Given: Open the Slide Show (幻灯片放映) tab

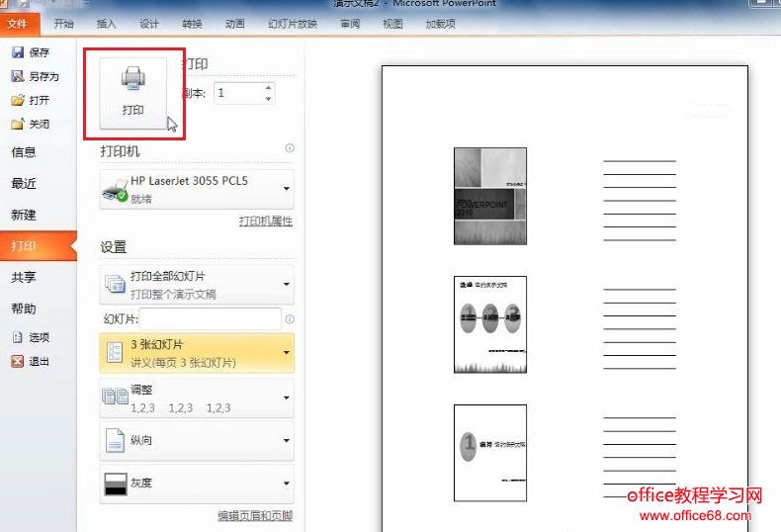Looking at the screenshot, I should coord(293,24).
